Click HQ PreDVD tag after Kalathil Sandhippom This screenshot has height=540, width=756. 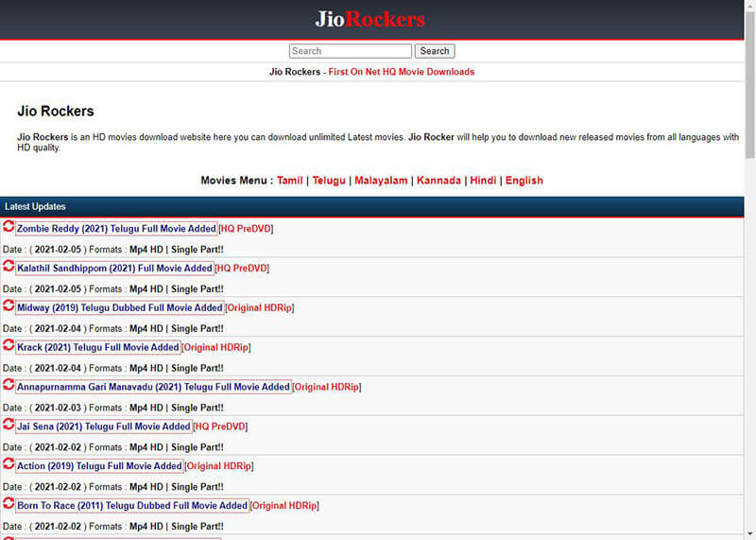coord(242,269)
